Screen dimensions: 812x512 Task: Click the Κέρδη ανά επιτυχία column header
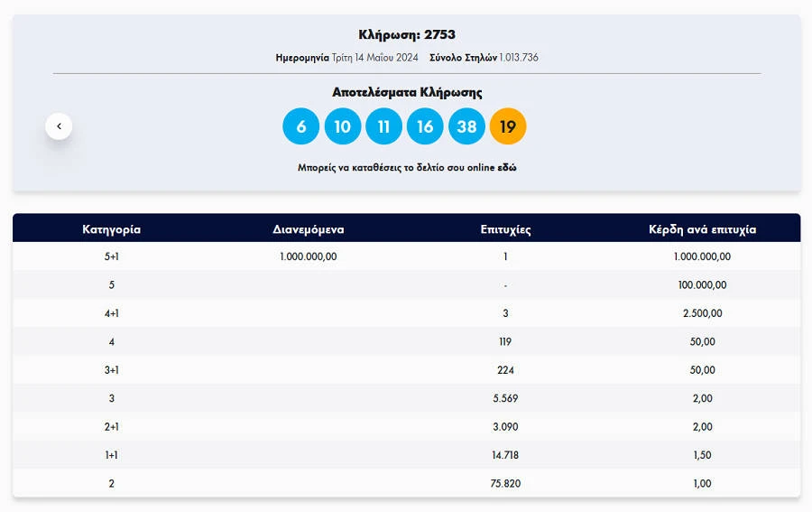tap(702, 229)
